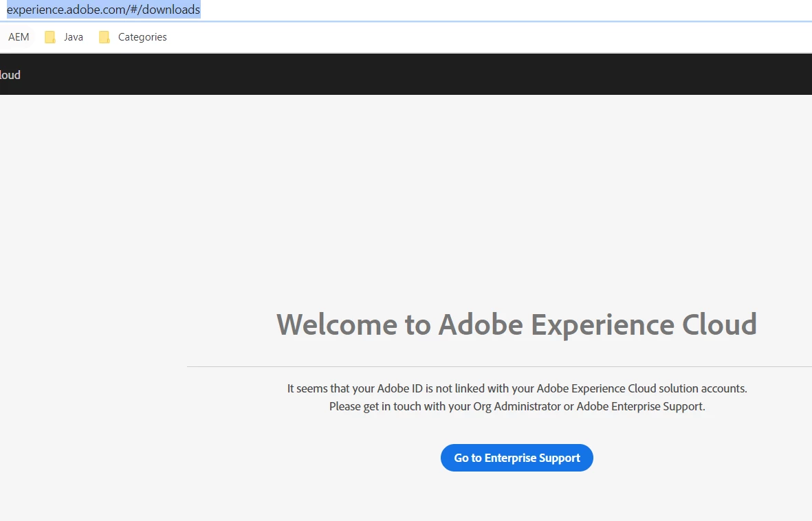Click the Java bookmark folder icon

tap(50, 37)
